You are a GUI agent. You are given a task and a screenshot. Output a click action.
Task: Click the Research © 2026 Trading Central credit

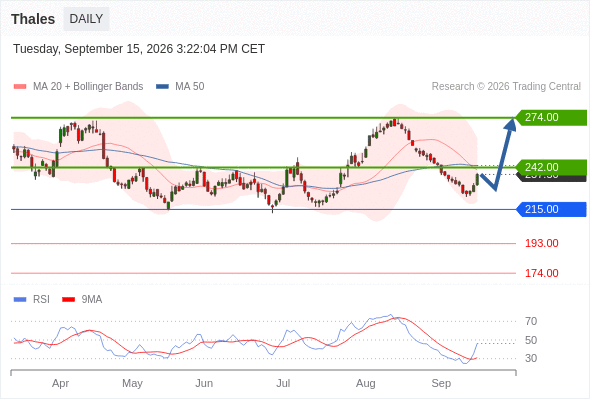[506, 87]
